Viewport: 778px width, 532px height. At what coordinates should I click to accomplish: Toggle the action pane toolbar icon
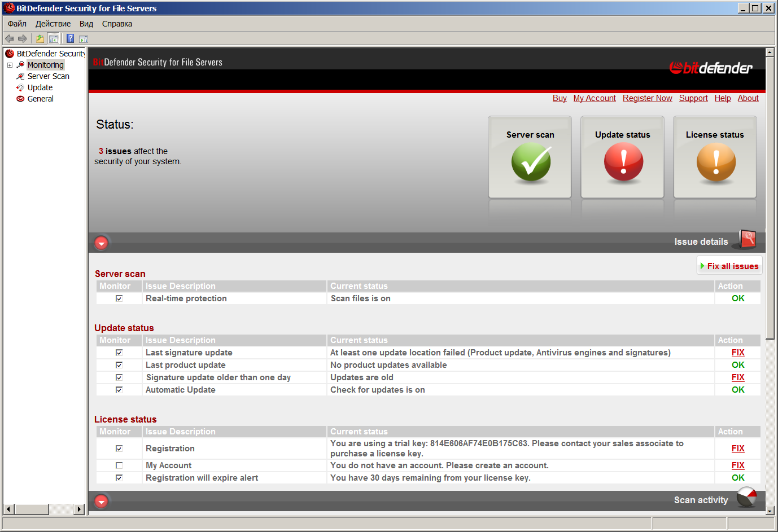84,38
